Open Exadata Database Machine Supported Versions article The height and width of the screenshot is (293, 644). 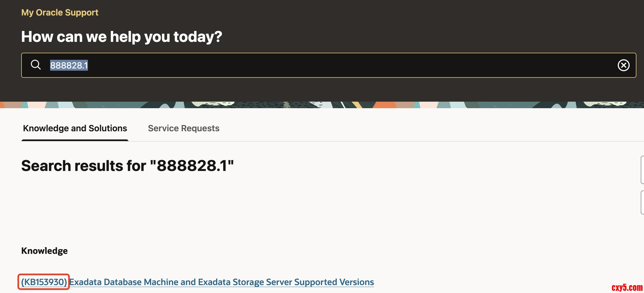click(222, 282)
